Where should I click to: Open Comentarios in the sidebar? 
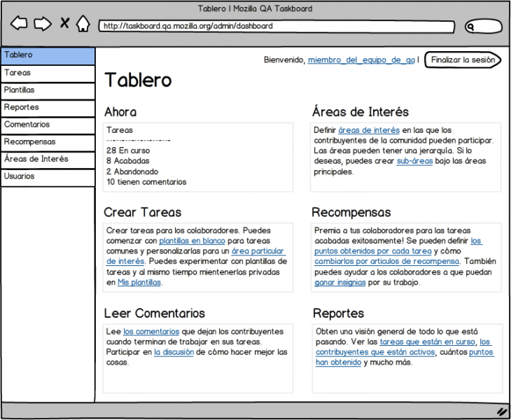pos(48,125)
